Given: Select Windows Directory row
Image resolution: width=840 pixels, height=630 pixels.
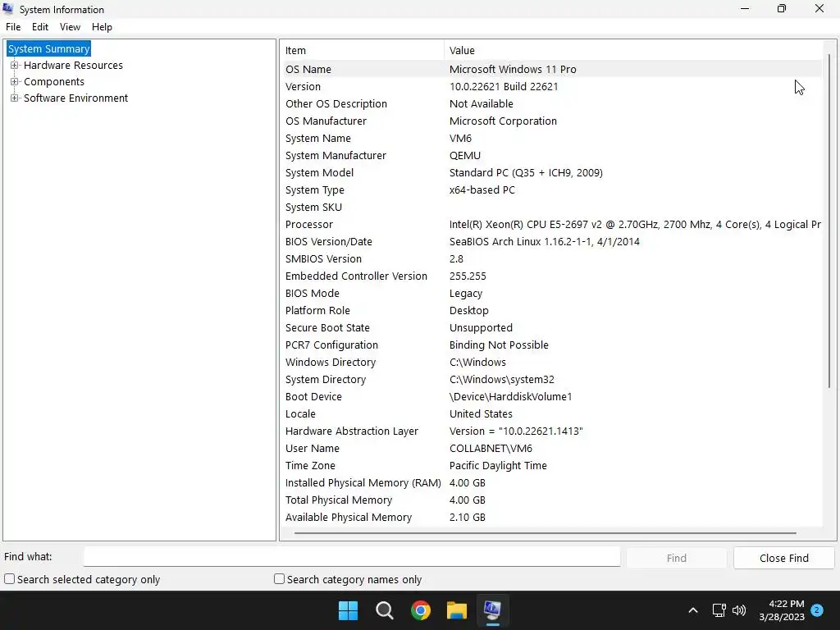Looking at the screenshot, I should coord(552,362).
